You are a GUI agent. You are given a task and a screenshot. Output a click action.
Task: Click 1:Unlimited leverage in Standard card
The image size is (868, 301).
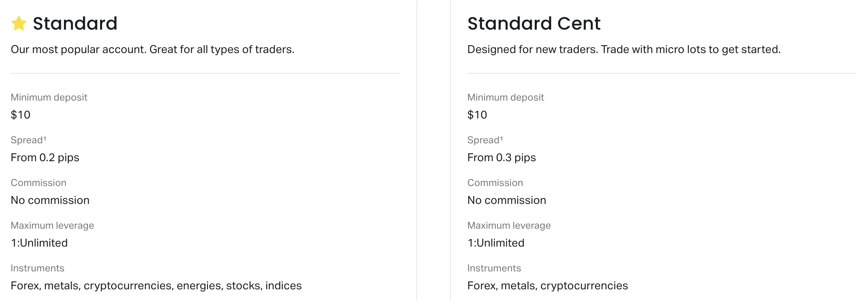[x=39, y=243]
